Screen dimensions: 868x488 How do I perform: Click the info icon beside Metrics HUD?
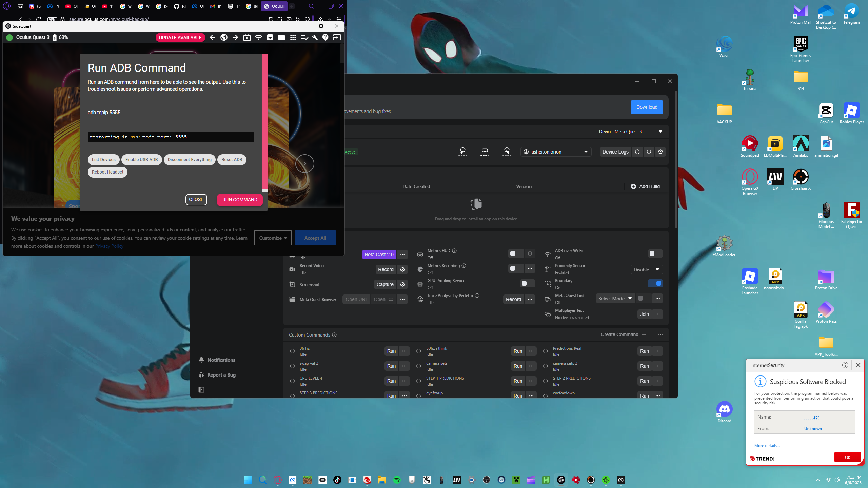454,251
